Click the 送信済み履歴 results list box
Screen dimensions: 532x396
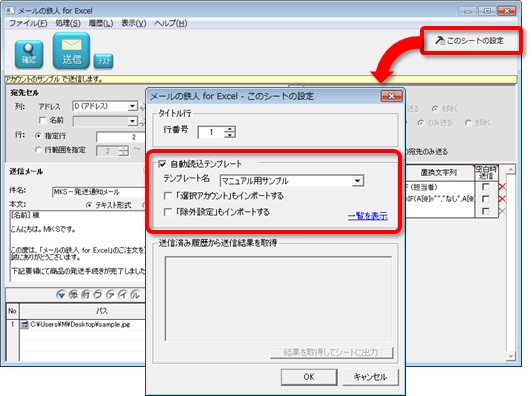278,299
